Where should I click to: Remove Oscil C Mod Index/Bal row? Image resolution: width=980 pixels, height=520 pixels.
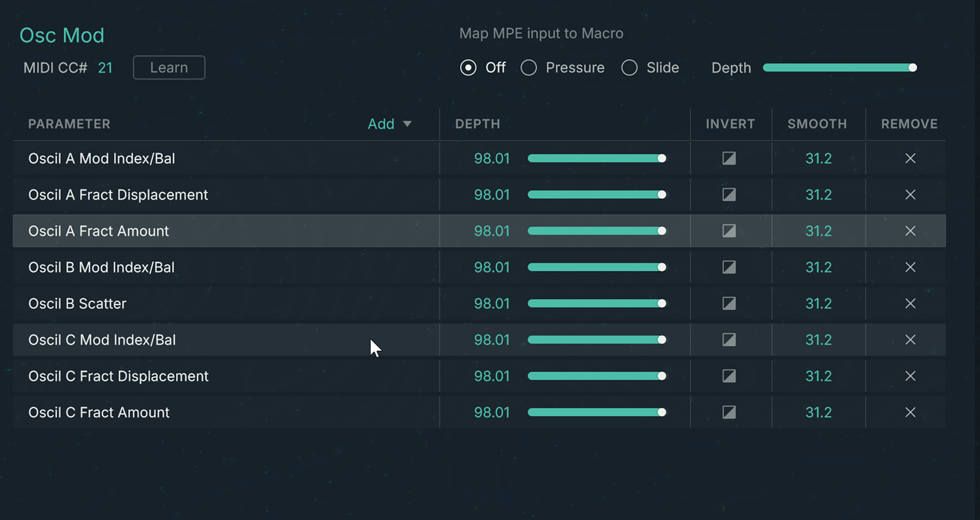click(910, 340)
